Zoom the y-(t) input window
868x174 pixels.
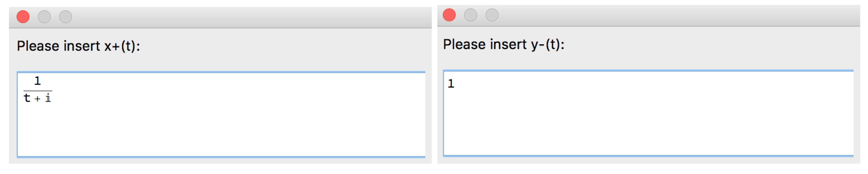pyautogui.click(x=492, y=15)
